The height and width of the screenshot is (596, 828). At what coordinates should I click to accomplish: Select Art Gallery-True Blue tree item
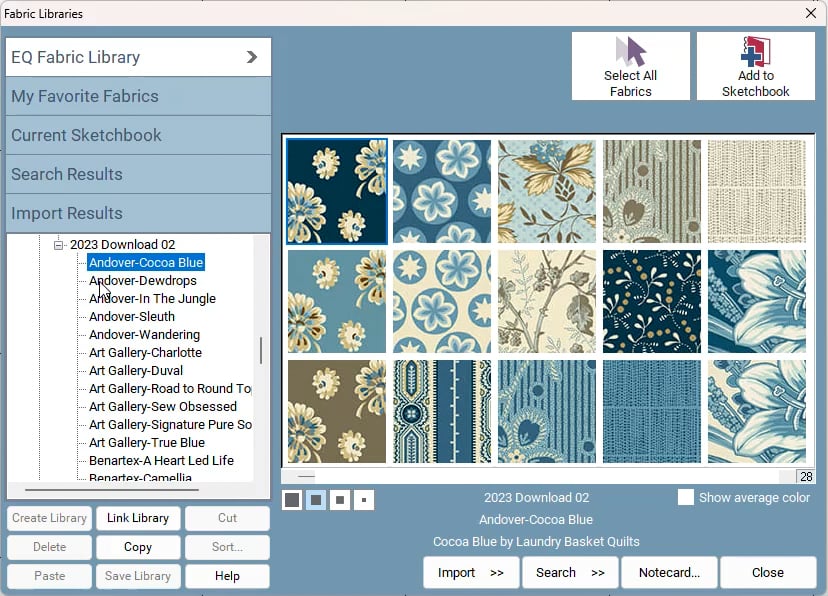coord(147,442)
